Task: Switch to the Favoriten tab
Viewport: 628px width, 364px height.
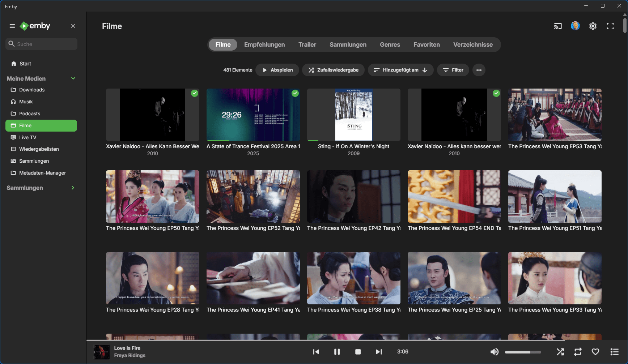Action: coord(427,45)
